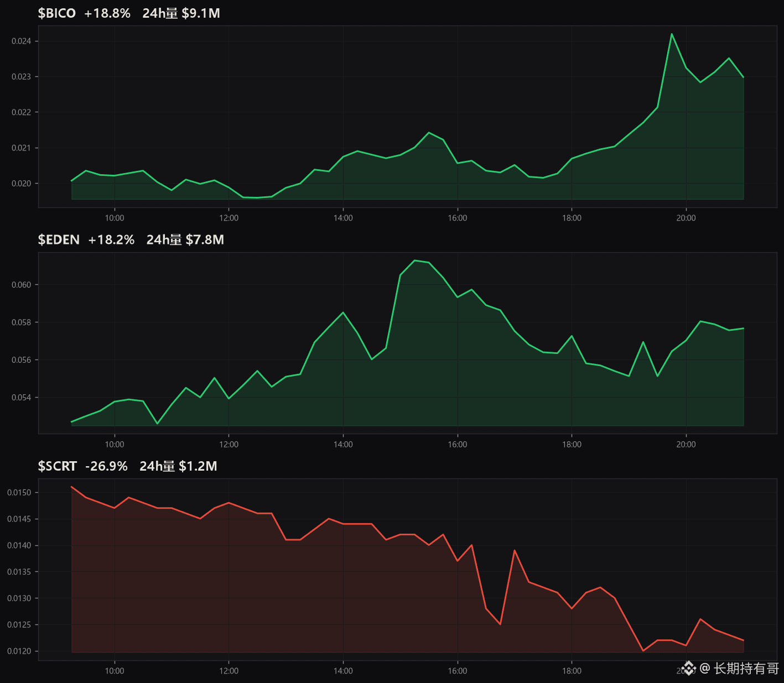Image resolution: width=784 pixels, height=683 pixels.
Task: Select 20:00 on the EDEN chart axis
Action: (686, 444)
